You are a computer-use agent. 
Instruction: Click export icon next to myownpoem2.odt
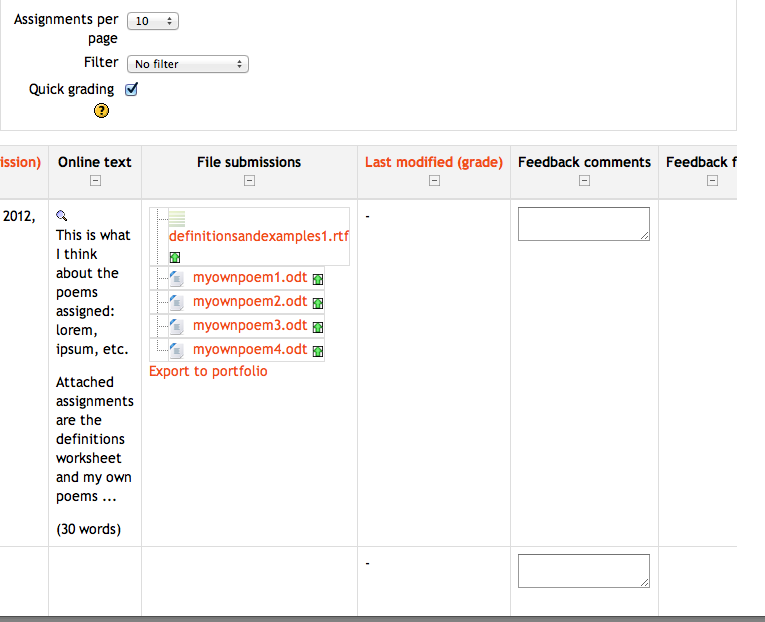point(318,303)
